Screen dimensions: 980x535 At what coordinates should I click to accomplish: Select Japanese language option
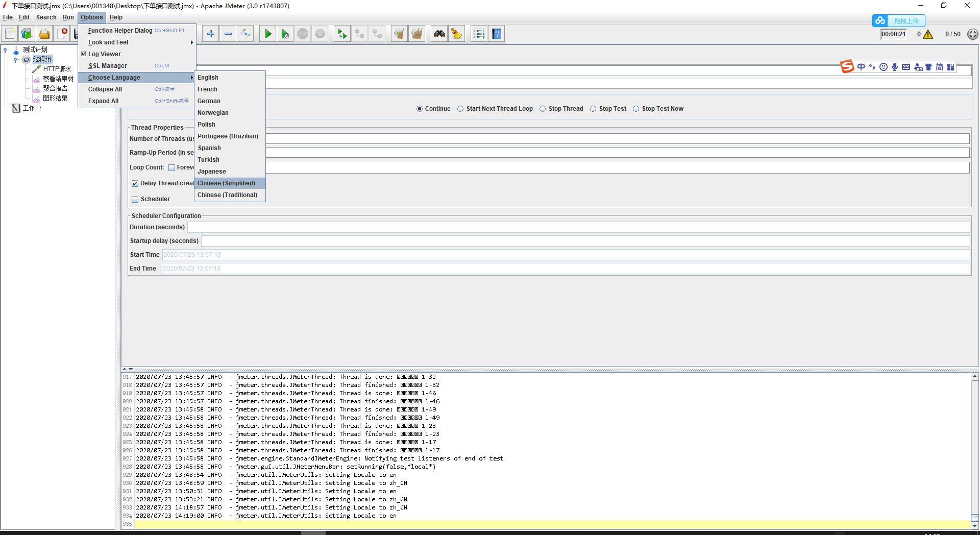[230, 172]
